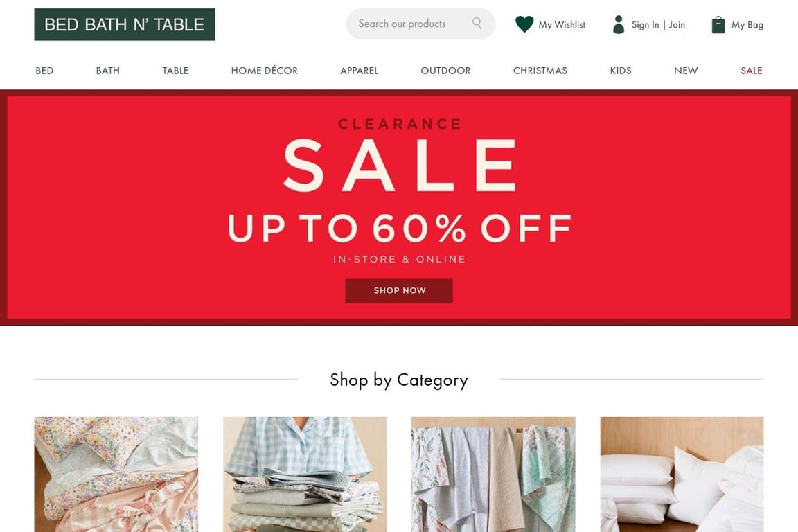Screen dimensions: 798x532
Task: Open the BATH menu
Action: 108,71
